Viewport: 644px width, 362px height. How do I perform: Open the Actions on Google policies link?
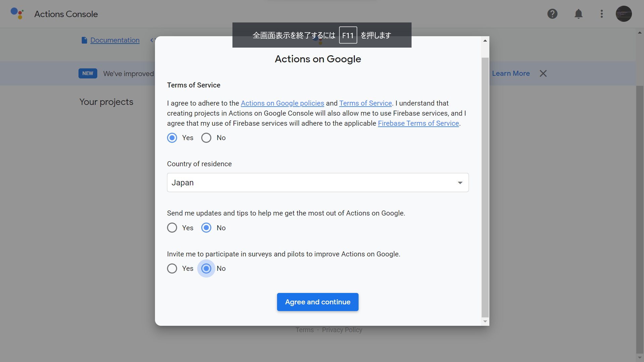(282, 103)
